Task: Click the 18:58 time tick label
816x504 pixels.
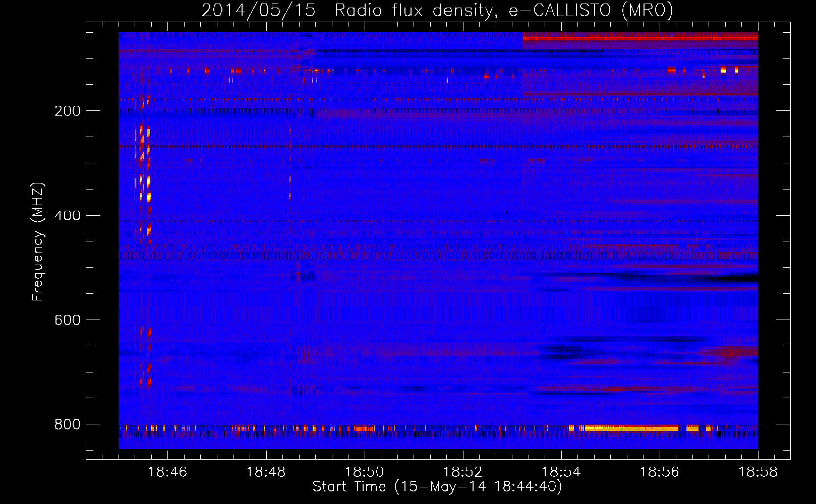Action: pos(758,472)
